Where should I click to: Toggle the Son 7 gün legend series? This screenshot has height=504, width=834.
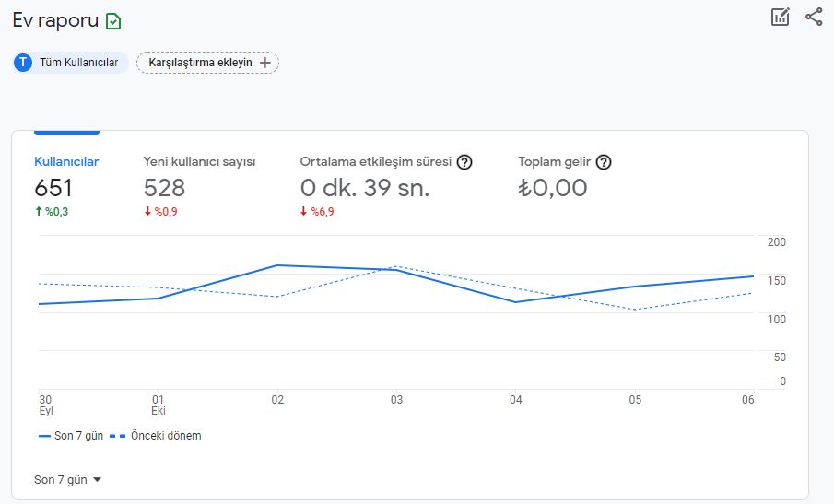click(71, 436)
